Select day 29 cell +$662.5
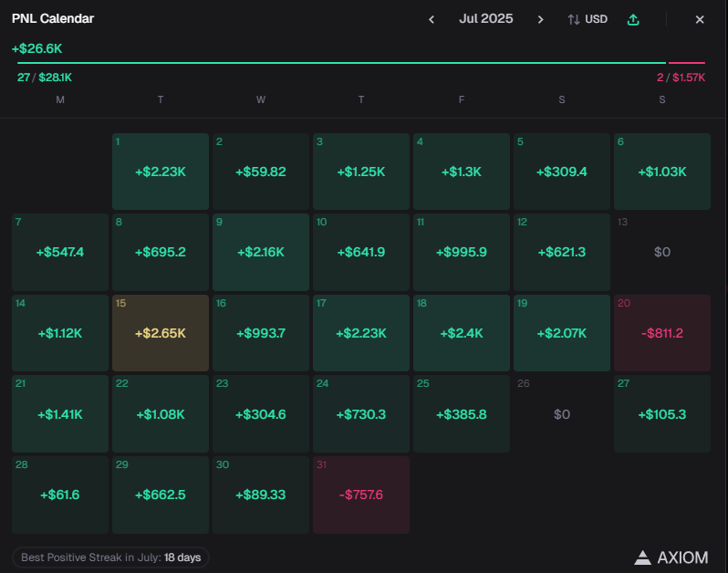This screenshot has width=728, height=573. pos(161,495)
